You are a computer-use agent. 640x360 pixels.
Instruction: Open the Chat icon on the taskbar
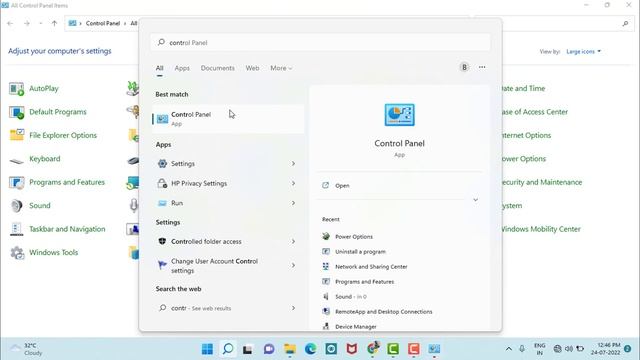(269, 349)
